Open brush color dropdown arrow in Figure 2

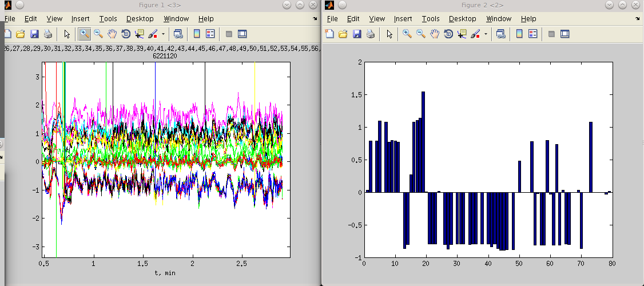486,34
